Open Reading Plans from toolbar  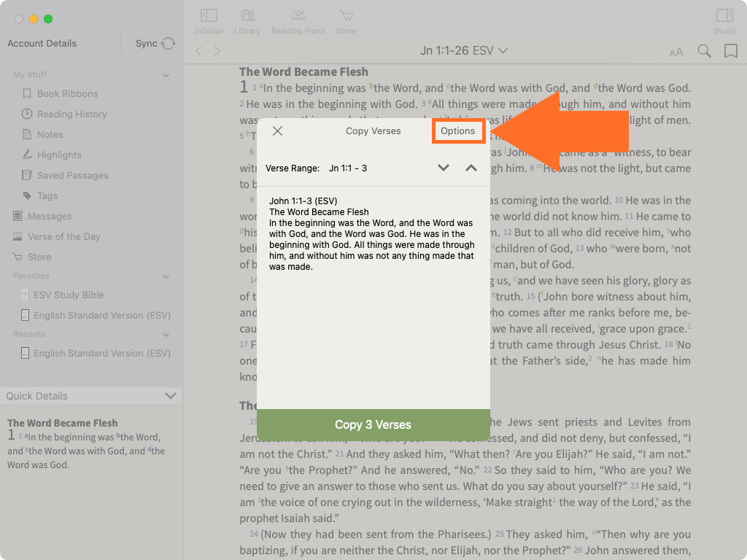point(297,21)
